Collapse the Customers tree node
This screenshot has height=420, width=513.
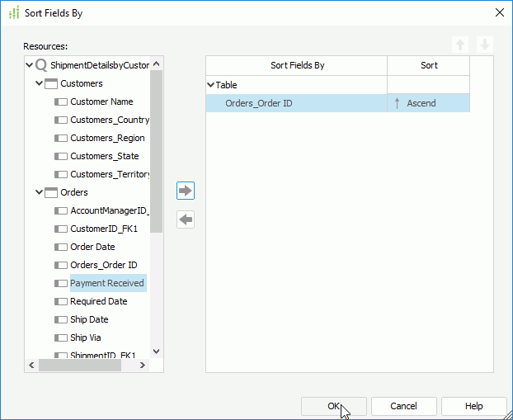39,83
